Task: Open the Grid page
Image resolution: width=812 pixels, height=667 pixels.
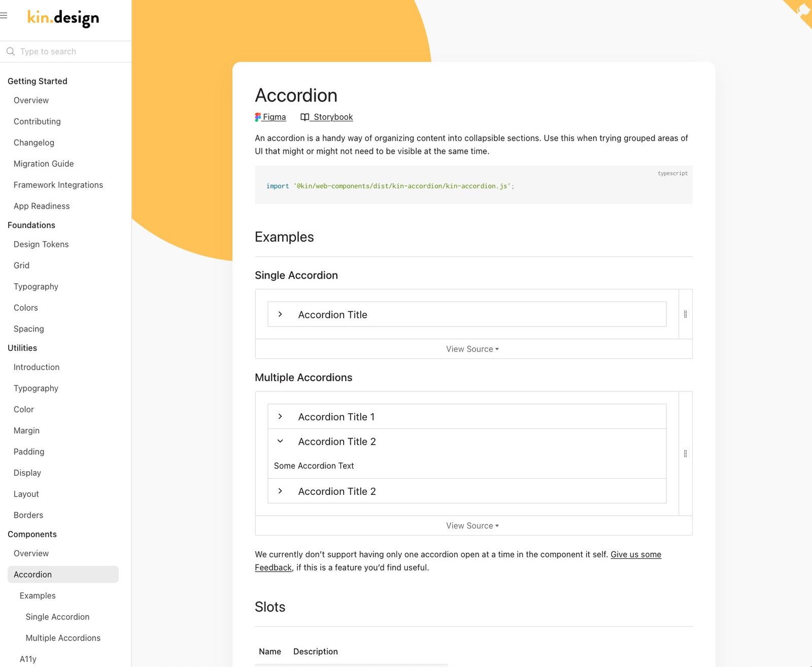Action: click(x=22, y=265)
